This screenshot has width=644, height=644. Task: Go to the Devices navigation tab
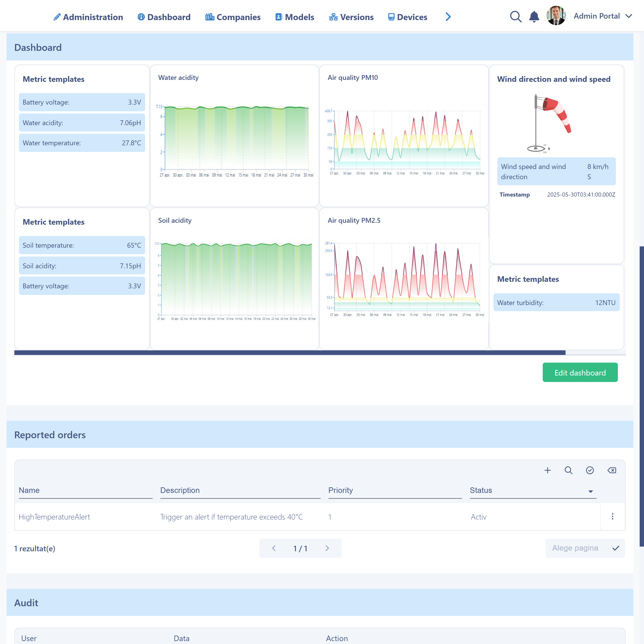coord(407,17)
